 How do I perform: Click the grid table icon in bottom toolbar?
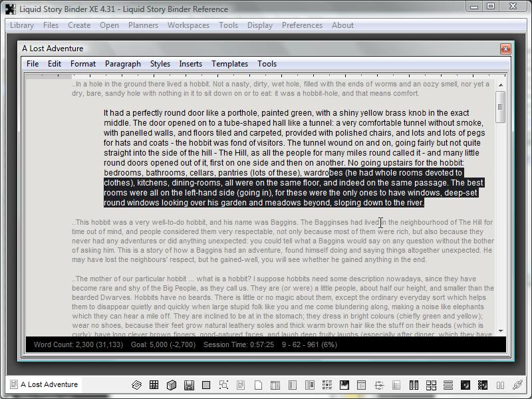tap(154, 385)
